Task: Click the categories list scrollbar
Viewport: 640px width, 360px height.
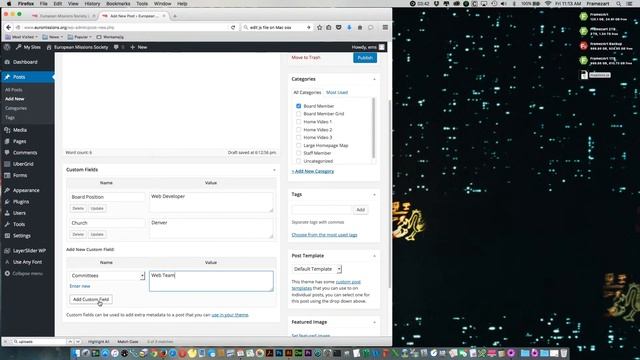Action: [373, 128]
